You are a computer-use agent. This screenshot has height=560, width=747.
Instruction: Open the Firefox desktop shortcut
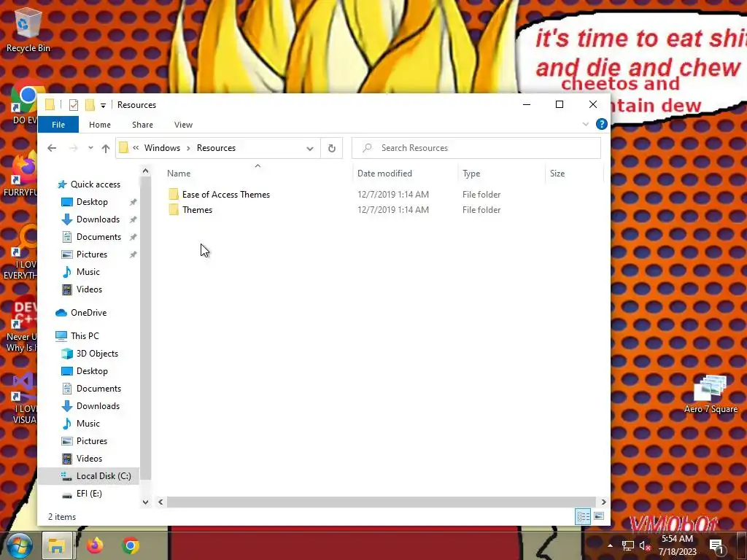20,174
